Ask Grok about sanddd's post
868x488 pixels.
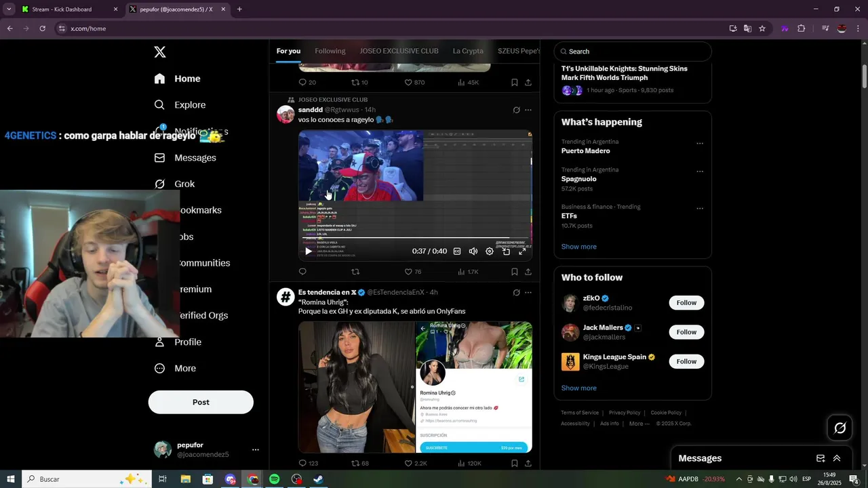[516, 110]
